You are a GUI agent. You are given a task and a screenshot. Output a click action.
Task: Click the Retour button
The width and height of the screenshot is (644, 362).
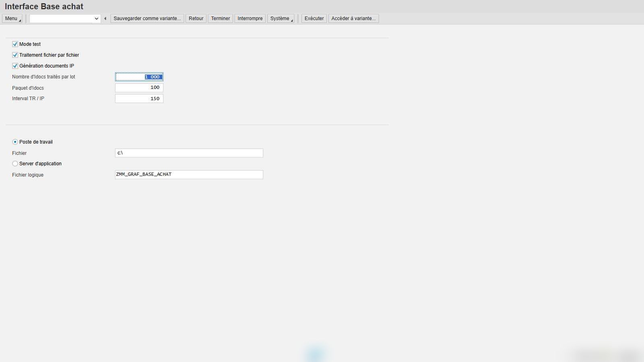pos(196,19)
